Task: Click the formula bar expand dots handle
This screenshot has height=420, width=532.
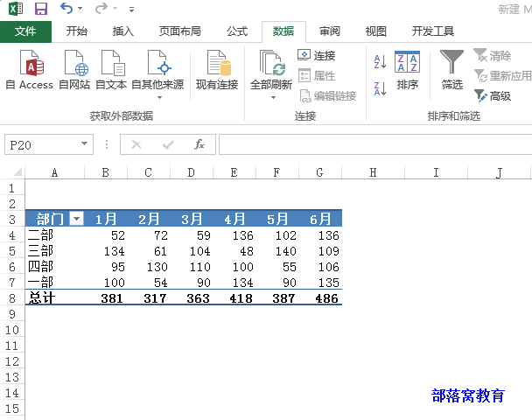Action: pyautogui.click(x=107, y=144)
